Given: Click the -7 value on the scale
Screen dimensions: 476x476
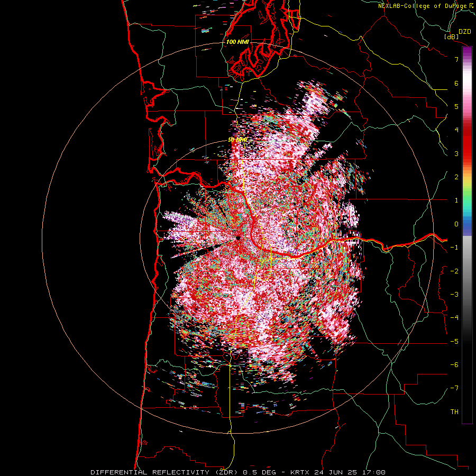Looking at the screenshot, I should 454,388.
